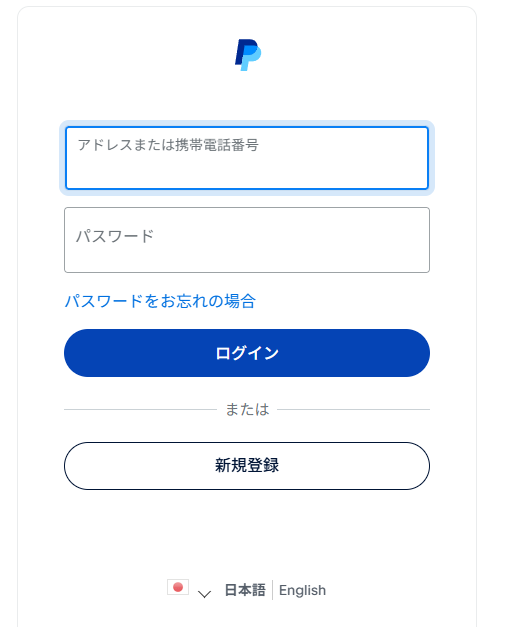Click the 新規登録 sign-up button

point(247,466)
